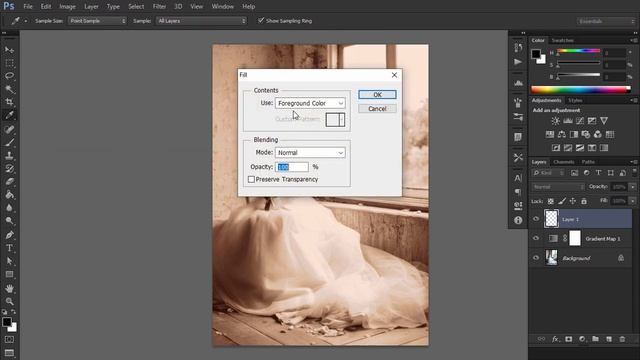Image resolution: width=640 pixels, height=360 pixels.
Task: Open the Edit menu
Action: coord(46,7)
